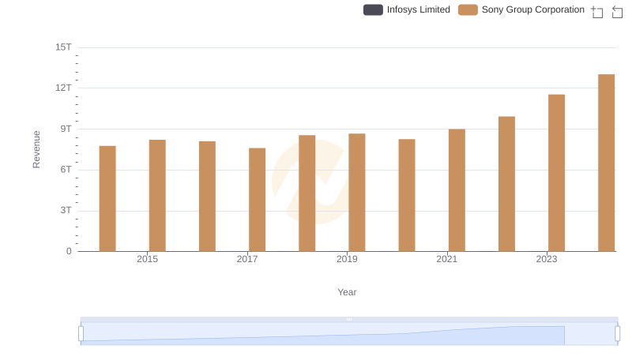
Task: Click the 2015 x-axis label
Action: pyautogui.click(x=148, y=259)
